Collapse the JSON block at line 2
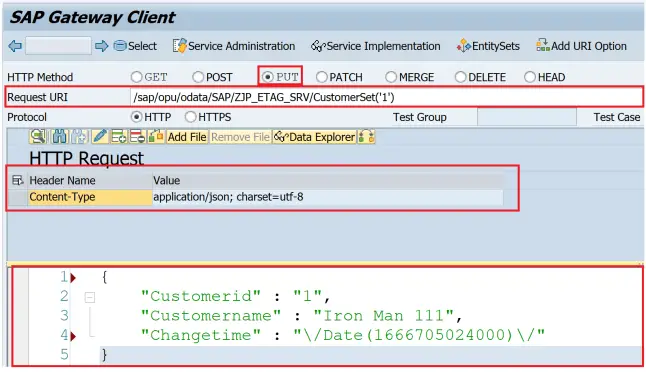The image size is (646, 372). tap(90, 297)
